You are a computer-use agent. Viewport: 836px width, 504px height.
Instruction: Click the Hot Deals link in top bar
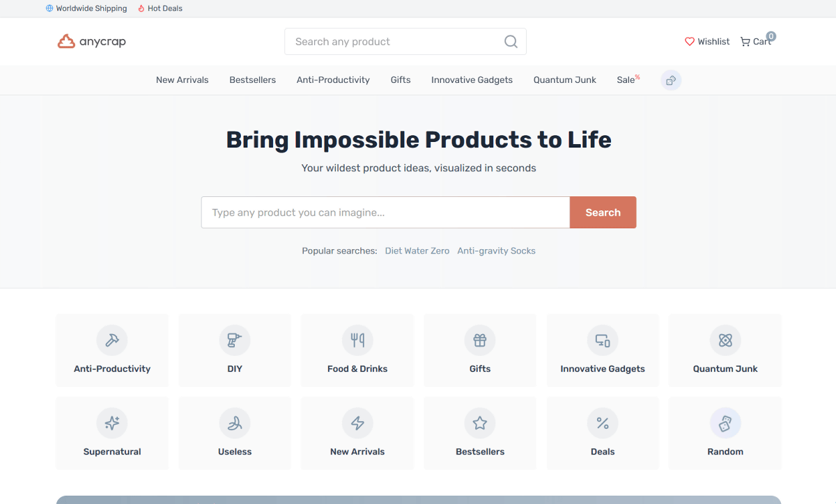click(164, 8)
